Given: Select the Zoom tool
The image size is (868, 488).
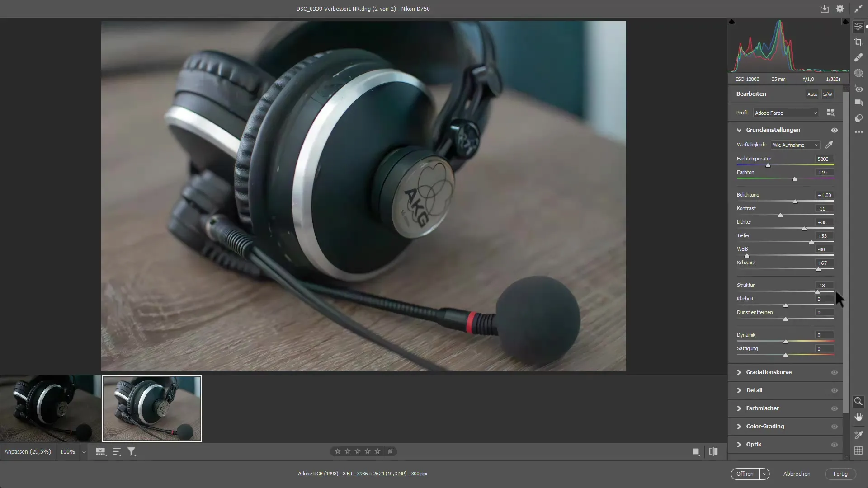Looking at the screenshot, I should [858, 401].
